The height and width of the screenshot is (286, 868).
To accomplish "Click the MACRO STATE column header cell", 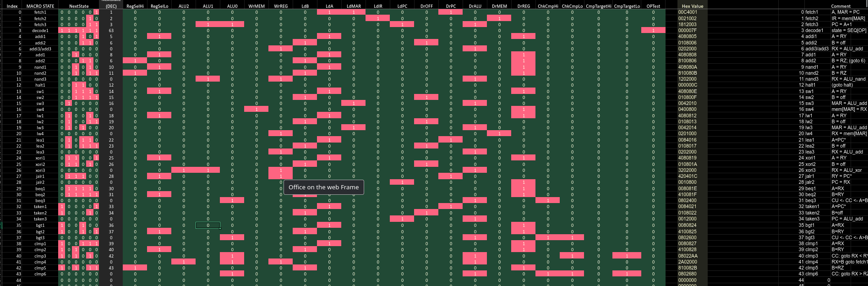I will (x=40, y=6).
